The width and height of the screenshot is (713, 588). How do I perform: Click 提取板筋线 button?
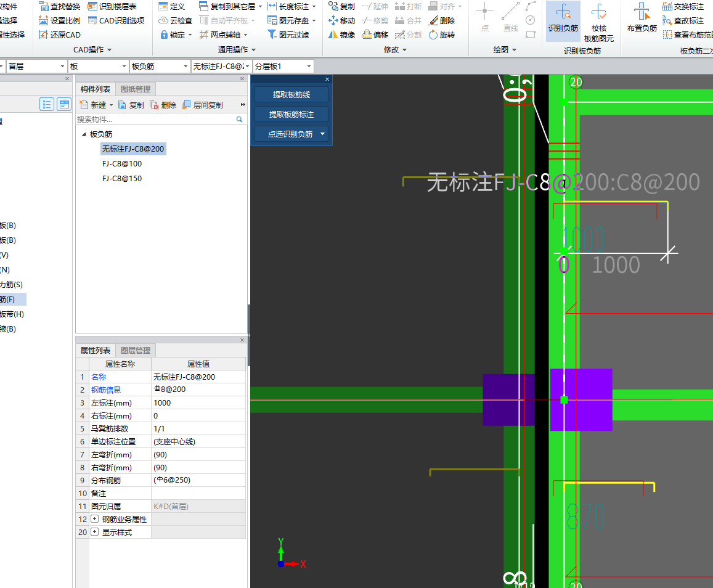tap(291, 94)
